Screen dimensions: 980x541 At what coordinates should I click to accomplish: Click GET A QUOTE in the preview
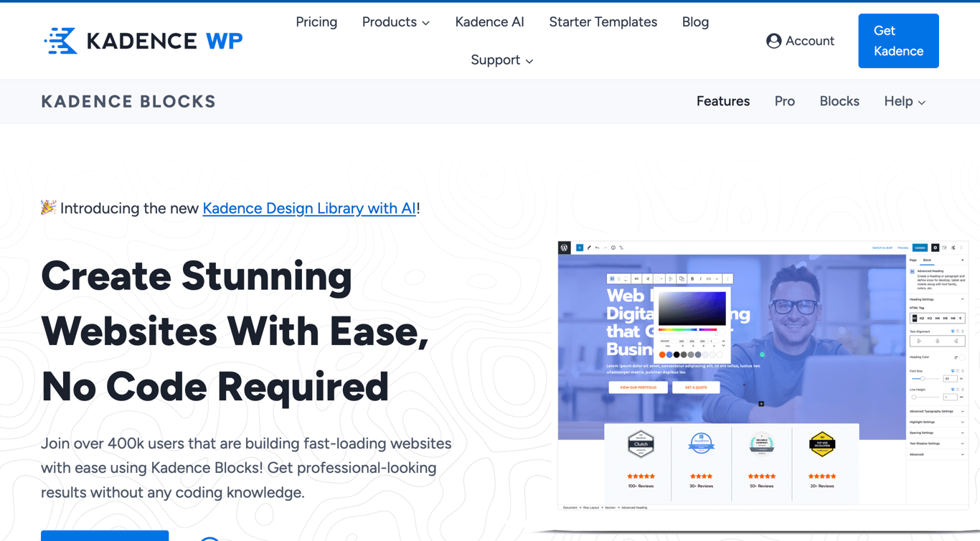pyautogui.click(x=696, y=387)
